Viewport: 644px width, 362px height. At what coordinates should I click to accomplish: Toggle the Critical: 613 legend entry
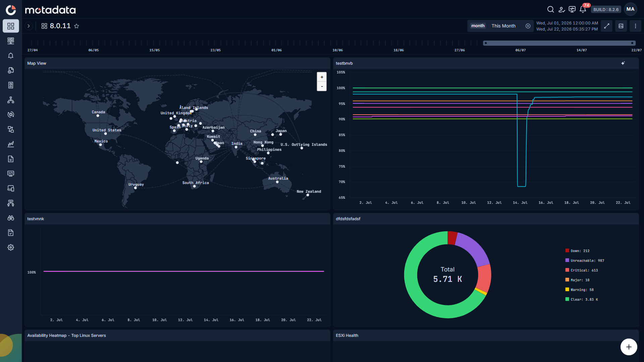(x=582, y=270)
